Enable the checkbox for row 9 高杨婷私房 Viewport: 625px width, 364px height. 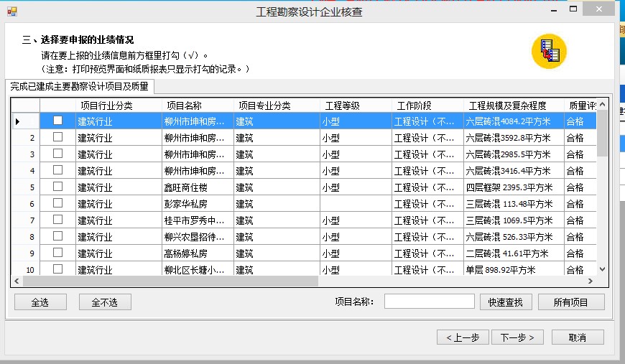pyautogui.click(x=57, y=253)
